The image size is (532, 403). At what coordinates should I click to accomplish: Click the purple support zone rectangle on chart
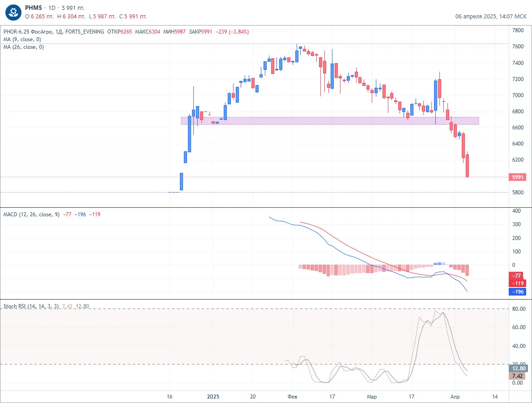click(x=330, y=121)
